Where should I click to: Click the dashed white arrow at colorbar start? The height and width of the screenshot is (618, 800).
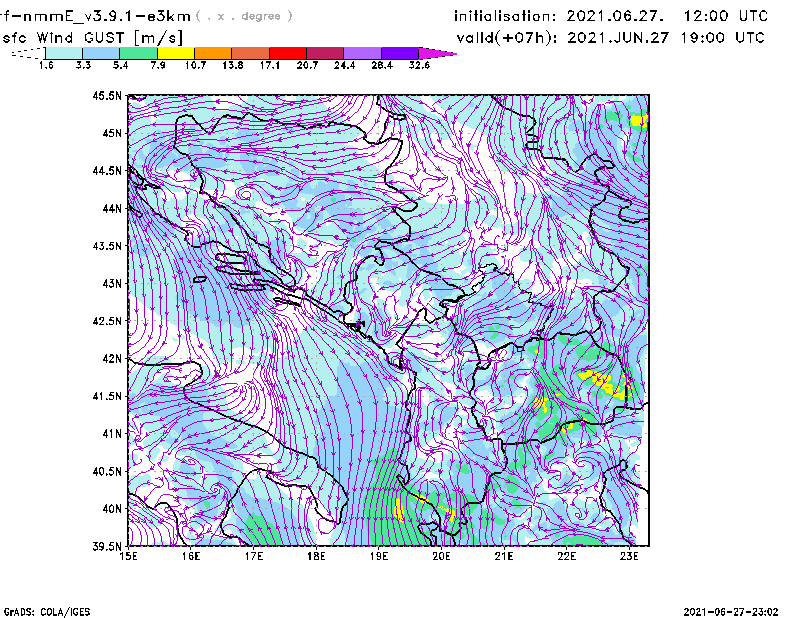[28, 53]
